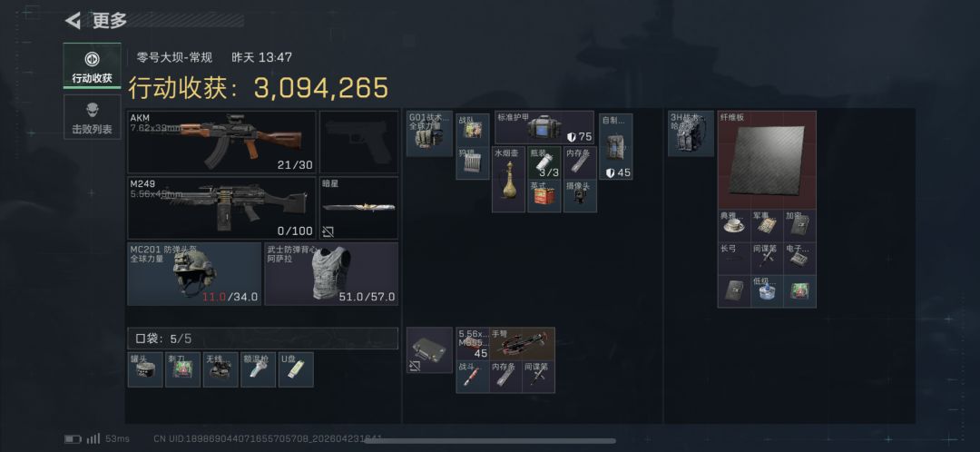Tap the 水烟壶 hookah item

[508, 180]
